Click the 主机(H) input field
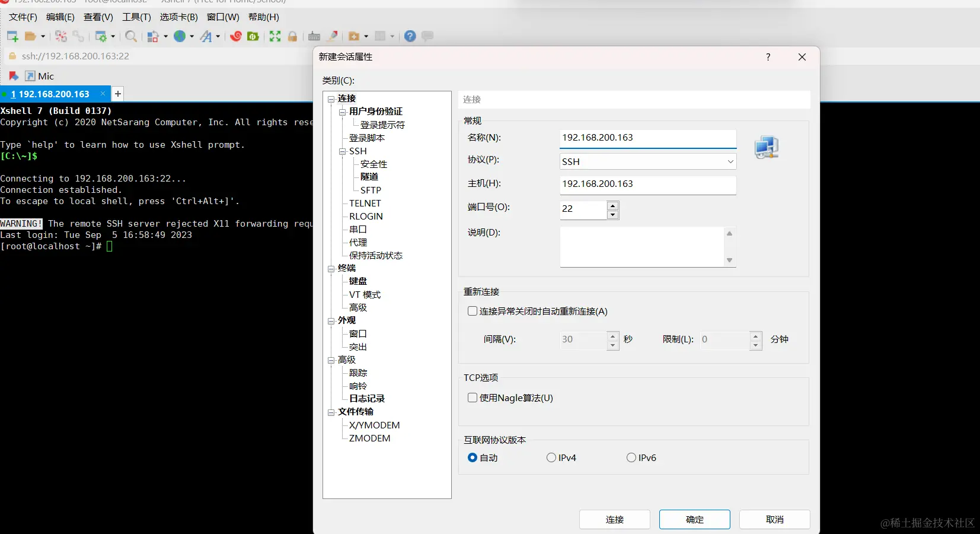Viewport: 980px width, 534px height. (648, 185)
